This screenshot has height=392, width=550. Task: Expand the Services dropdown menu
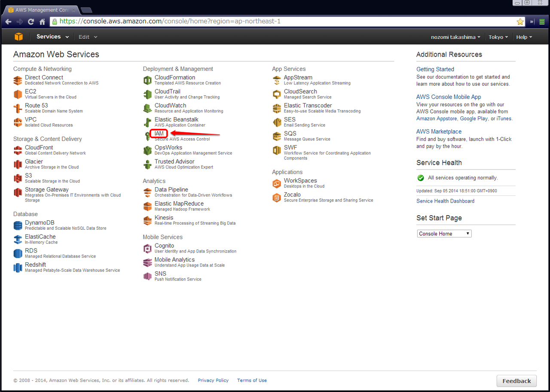click(x=52, y=37)
